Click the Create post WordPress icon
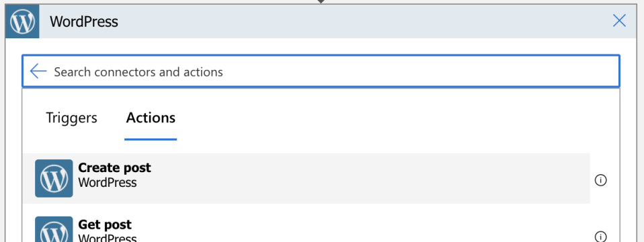This screenshot has width=644, height=242. (x=54, y=178)
